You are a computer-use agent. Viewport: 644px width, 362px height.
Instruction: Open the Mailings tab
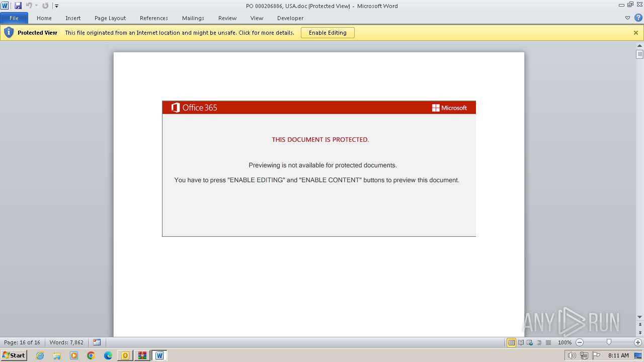pyautogui.click(x=193, y=18)
